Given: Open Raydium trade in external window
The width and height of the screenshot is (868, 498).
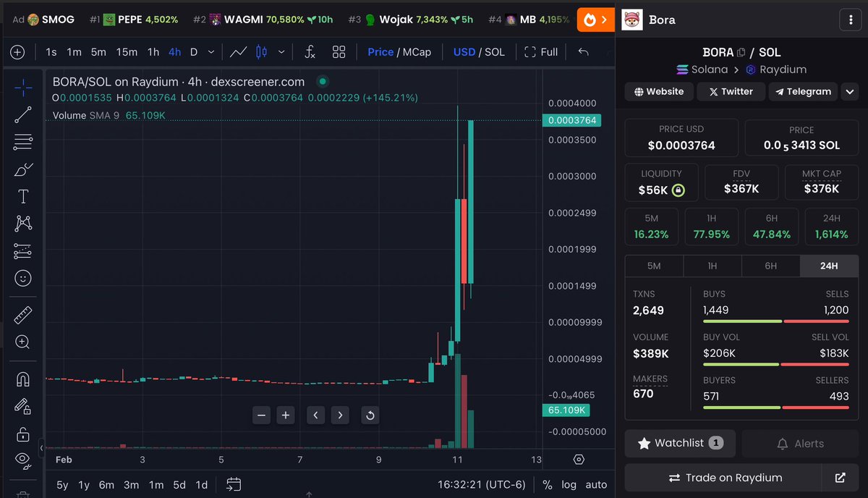Looking at the screenshot, I should pos(841,478).
